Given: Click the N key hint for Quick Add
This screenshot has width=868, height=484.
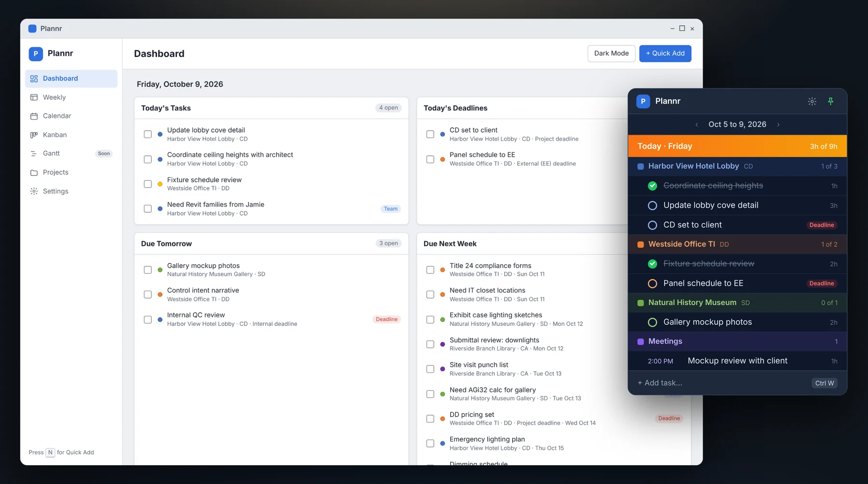Looking at the screenshot, I should tap(50, 453).
